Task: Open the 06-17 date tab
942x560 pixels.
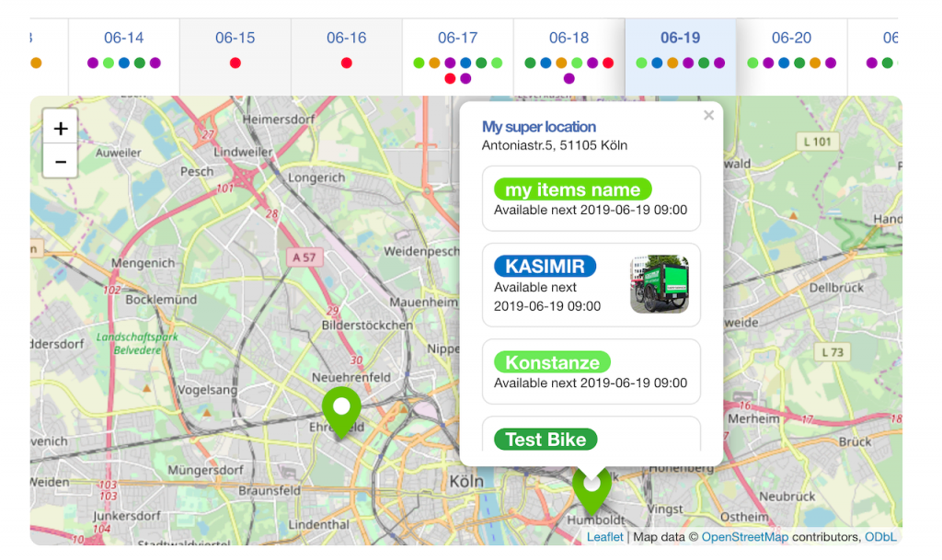Action: coord(457,39)
